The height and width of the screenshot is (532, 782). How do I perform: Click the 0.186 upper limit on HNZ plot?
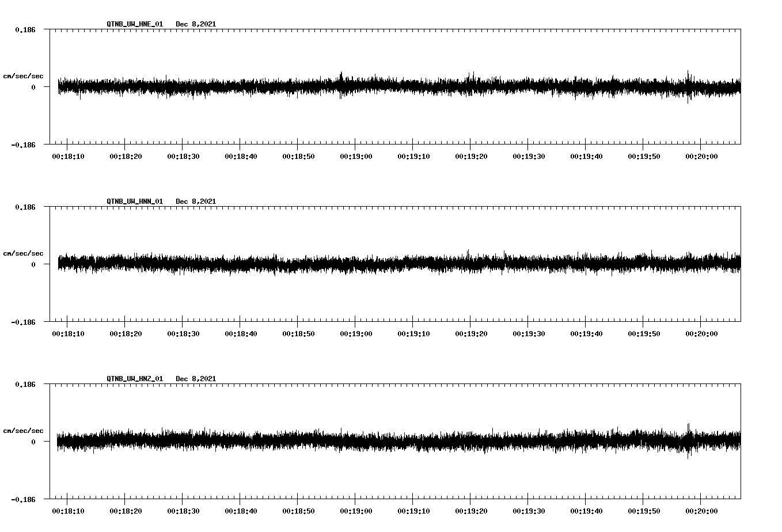[x=25, y=384]
